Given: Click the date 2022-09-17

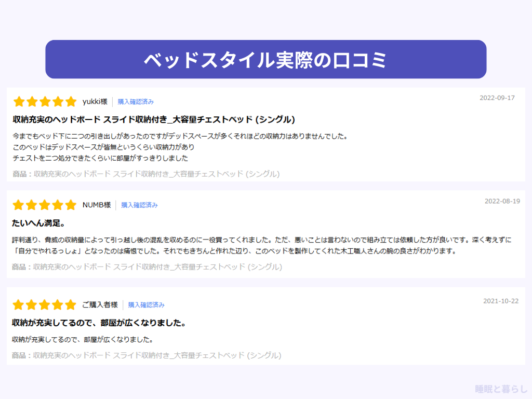Looking at the screenshot, I should coord(497,98).
